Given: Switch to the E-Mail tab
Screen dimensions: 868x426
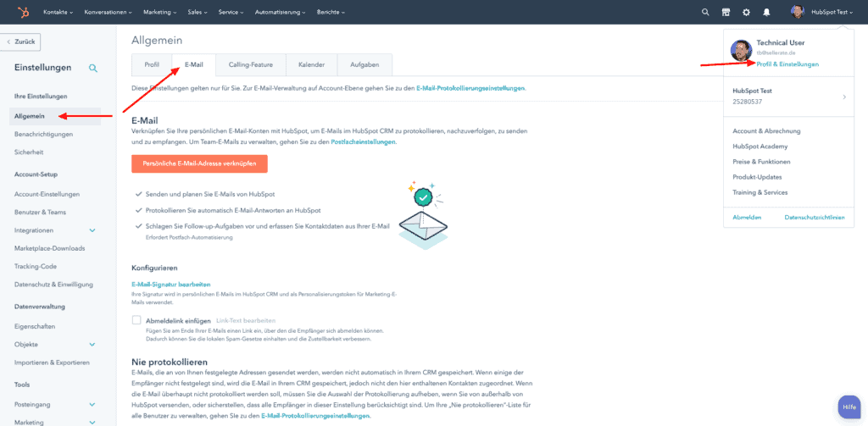Looking at the screenshot, I should [x=194, y=64].
